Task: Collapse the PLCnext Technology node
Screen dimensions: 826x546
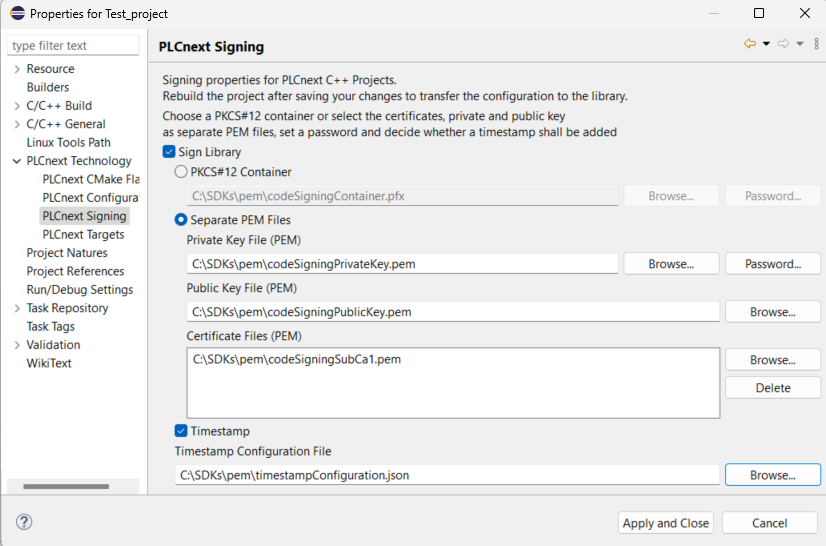Action: [x=17, y=161]
